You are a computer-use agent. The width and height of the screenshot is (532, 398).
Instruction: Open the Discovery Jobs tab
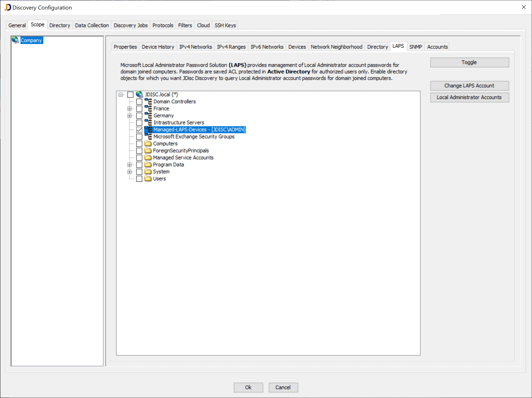point(130,25)
